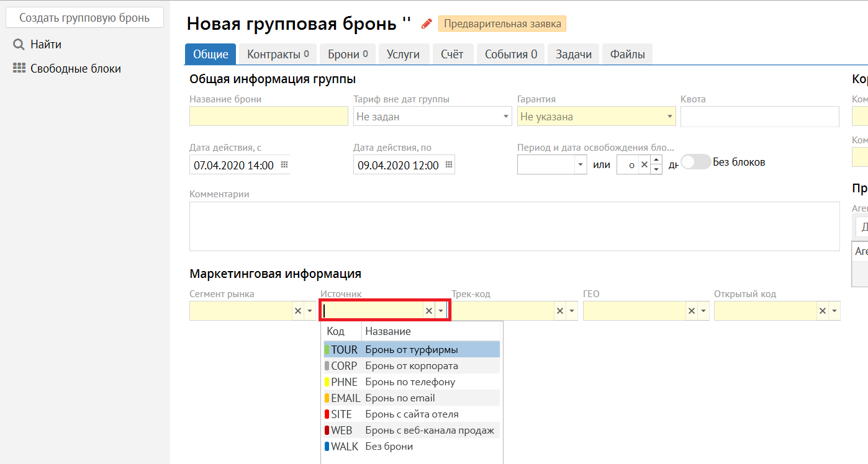Clear the Сегмент рынка field with X

pos(297,311)
